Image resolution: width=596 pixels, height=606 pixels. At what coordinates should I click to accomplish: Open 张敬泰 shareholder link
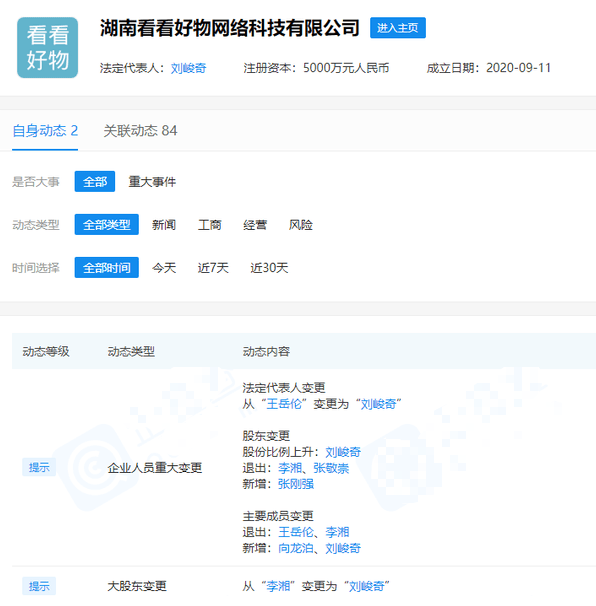pos(331,468)
